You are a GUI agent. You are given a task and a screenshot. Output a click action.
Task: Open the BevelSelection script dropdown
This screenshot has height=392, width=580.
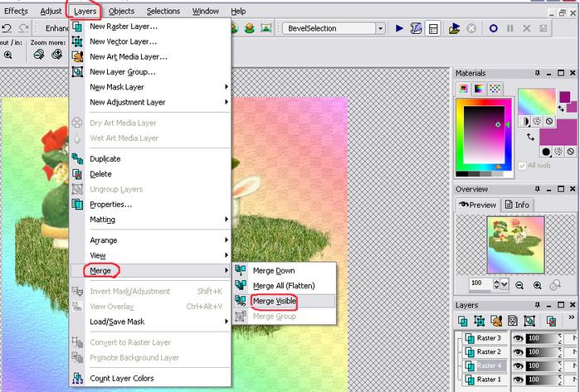tap(380, 28)
